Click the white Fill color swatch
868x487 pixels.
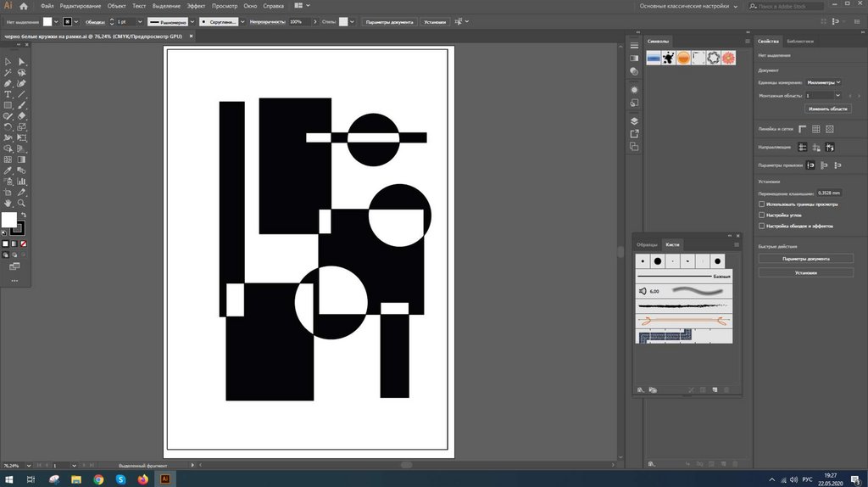click(8, 220)
